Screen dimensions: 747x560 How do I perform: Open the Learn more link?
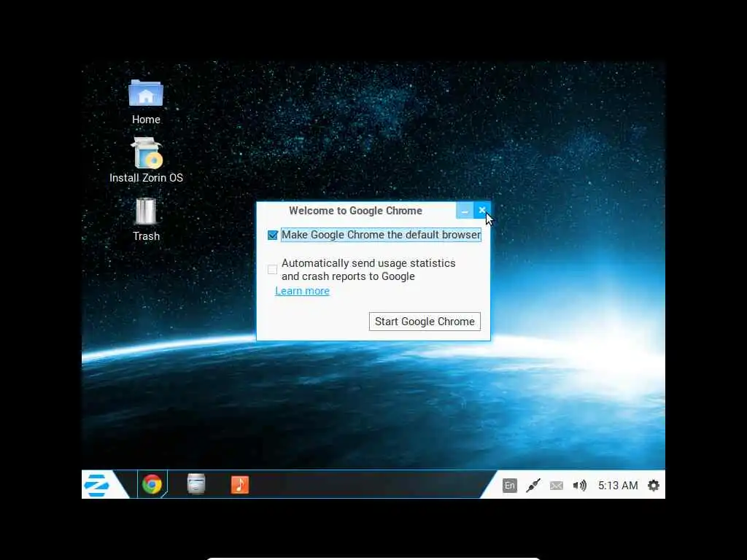[302, 291]
